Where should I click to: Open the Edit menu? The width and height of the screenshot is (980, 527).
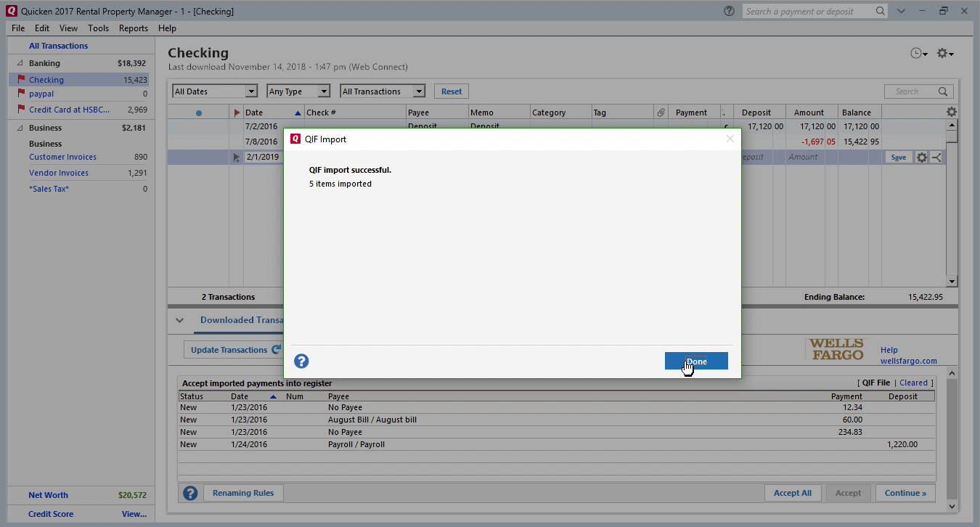[x=42, y=28]
